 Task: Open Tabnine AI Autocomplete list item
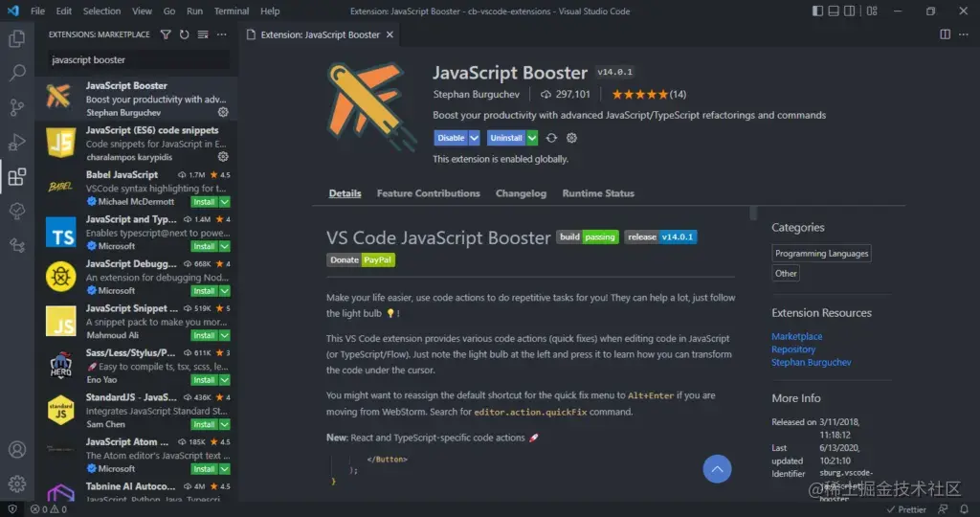136,491
